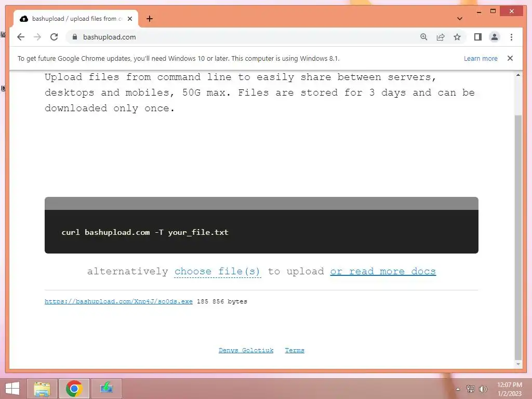Open the volume speaker tray icon
The width and height of the screenshot is (532, 399).
coord(483,389)
